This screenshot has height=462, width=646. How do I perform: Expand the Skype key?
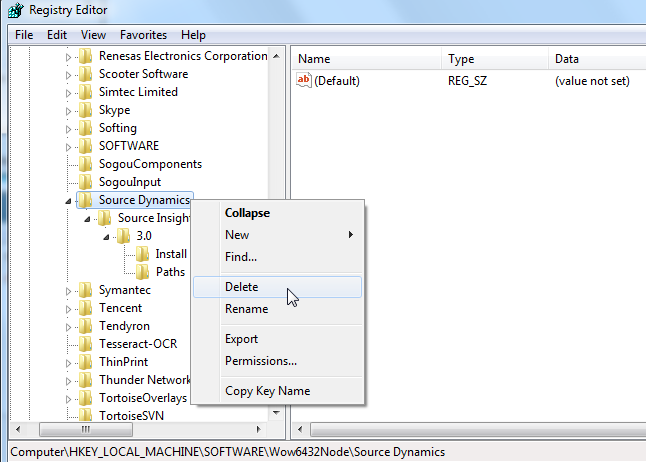tap(68, 111)
